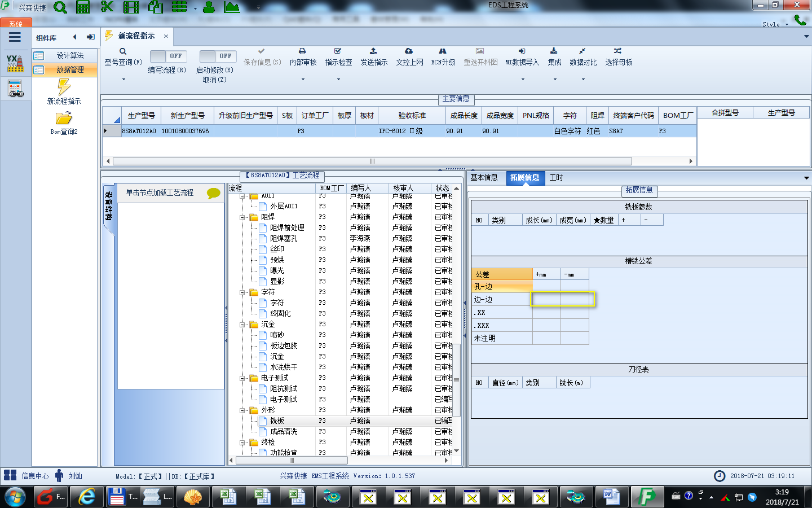Collapse the 外形 tree folder
The image size is (812, 508).
coord(243,410)
